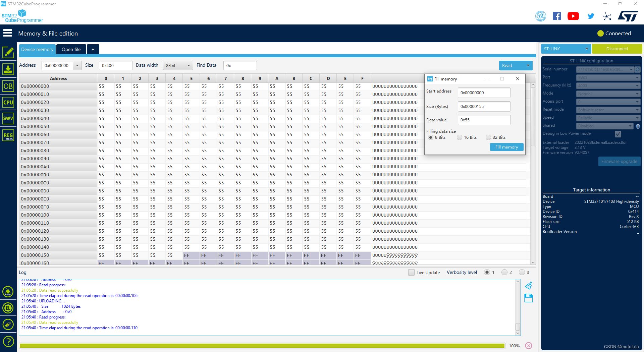
Task: Switch to the Open file tab
Action: [x=71, y=49]
